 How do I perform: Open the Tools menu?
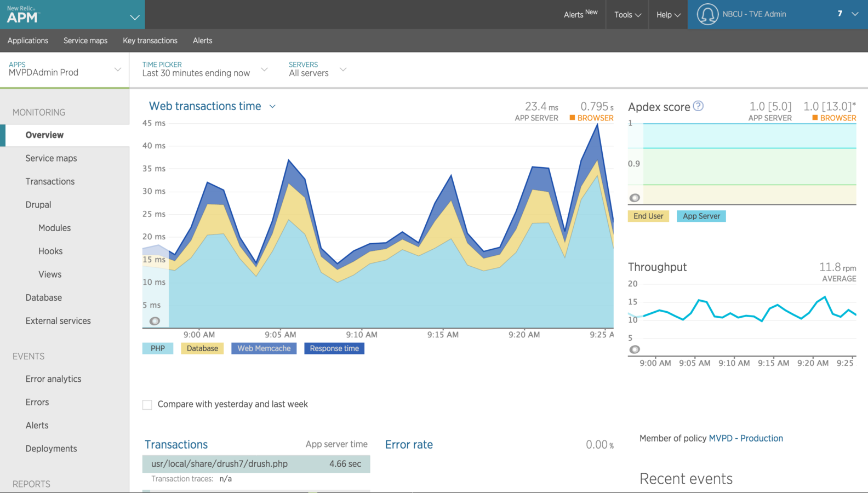[x=627, y=15]
